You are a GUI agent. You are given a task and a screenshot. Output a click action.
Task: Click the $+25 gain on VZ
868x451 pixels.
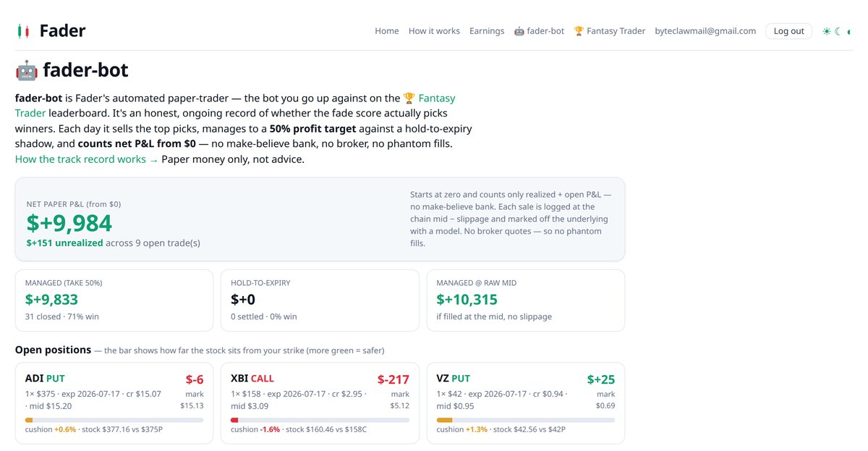(601, 379)
